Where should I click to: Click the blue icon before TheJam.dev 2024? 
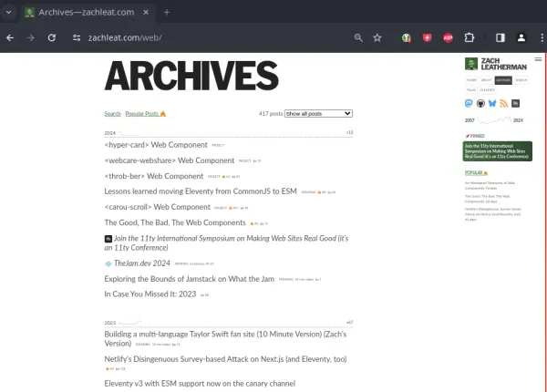point(108,264)
